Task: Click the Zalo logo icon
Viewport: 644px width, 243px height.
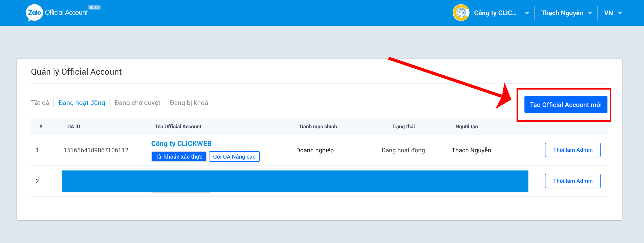Action: pos(34,13)
